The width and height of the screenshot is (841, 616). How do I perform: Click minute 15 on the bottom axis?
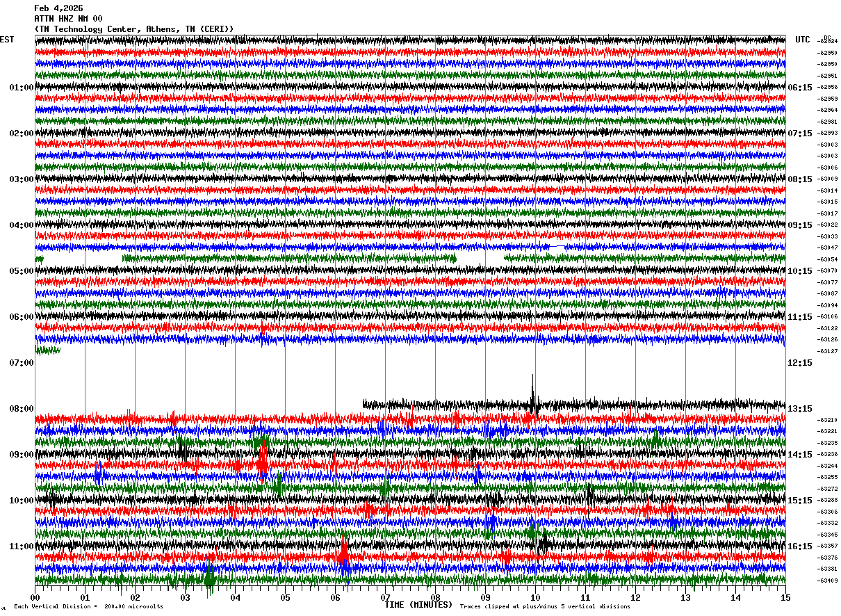click(x=785, y=597)
